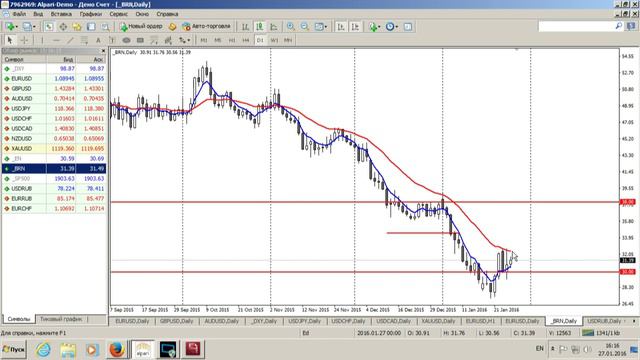The image size is (640, 360).
Task: Switch timeframe to M5
Action: coord(218,40)
